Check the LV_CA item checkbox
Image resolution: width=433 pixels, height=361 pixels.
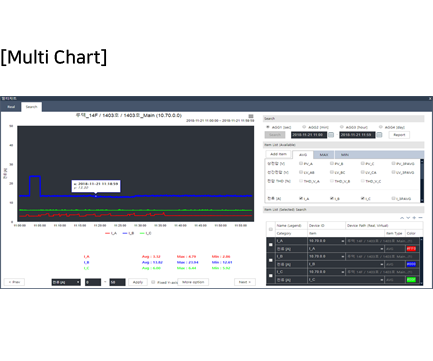[x=363, y=172]
